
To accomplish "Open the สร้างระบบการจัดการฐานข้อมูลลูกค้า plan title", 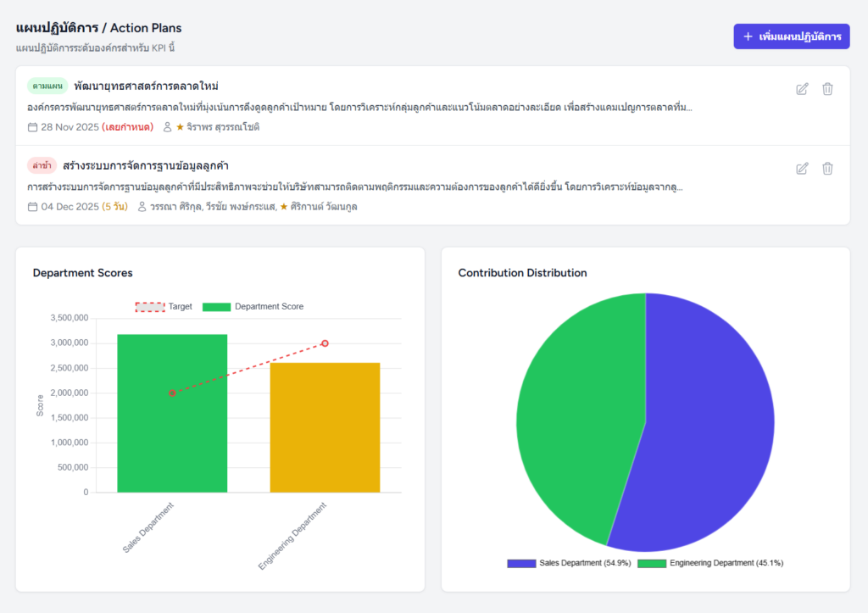I will click(x=145, y=165).
